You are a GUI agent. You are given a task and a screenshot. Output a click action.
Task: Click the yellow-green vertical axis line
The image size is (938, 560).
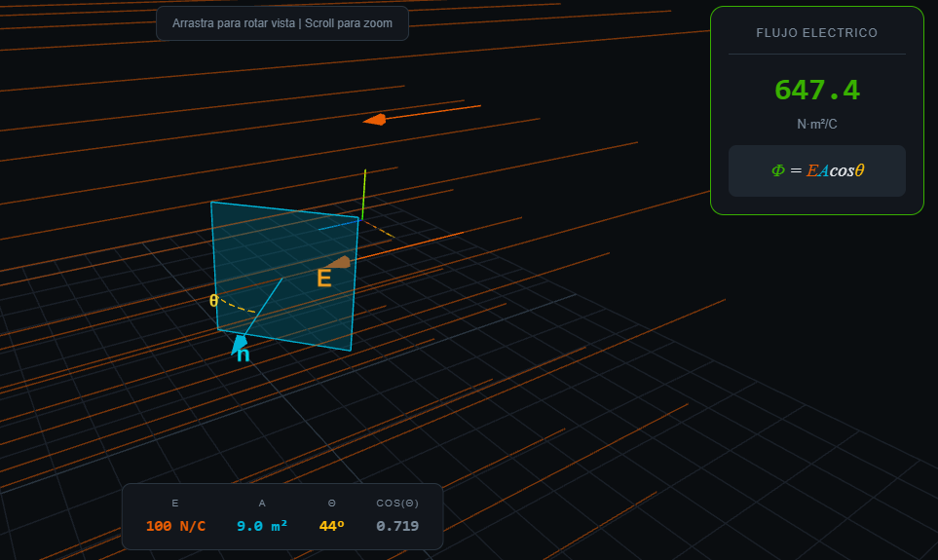[x=363, y=194]
